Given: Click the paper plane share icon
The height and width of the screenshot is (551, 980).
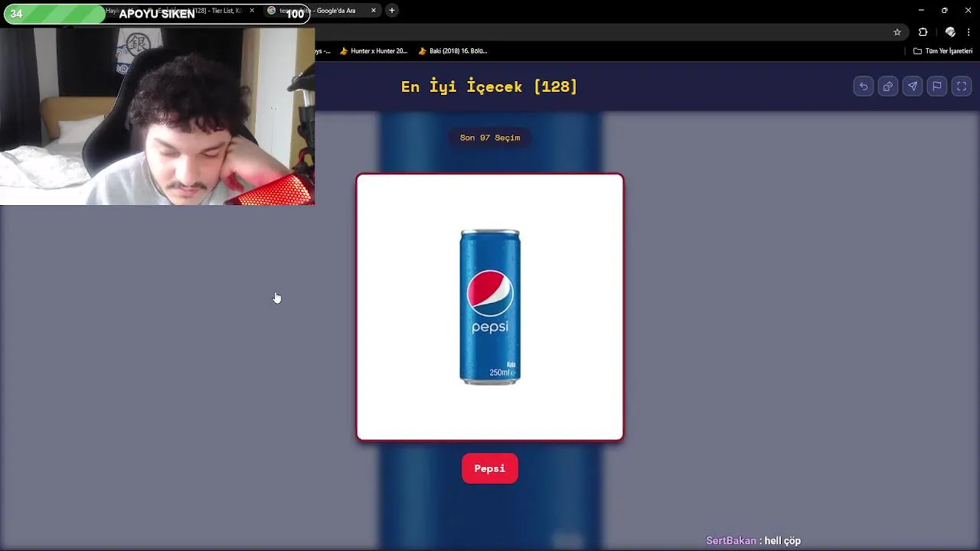Looking at the screenshot, I should coord(913,86).
